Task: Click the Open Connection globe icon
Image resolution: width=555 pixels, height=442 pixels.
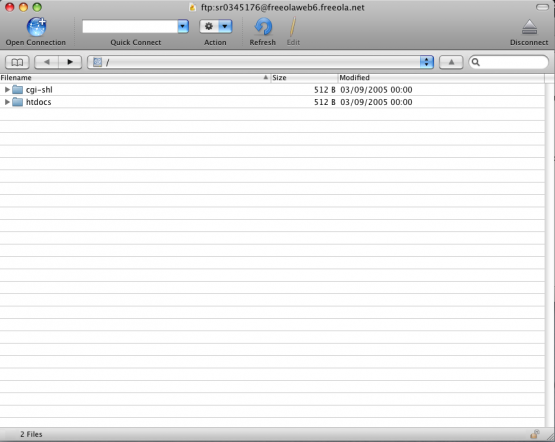Action: tap(36, 27)
